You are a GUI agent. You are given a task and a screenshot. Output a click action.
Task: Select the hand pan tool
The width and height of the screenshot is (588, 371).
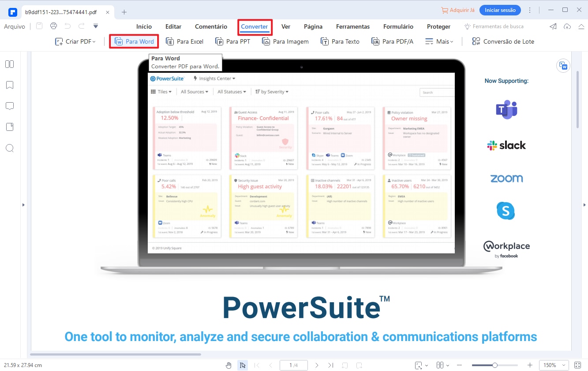click(x=228, y=365)
